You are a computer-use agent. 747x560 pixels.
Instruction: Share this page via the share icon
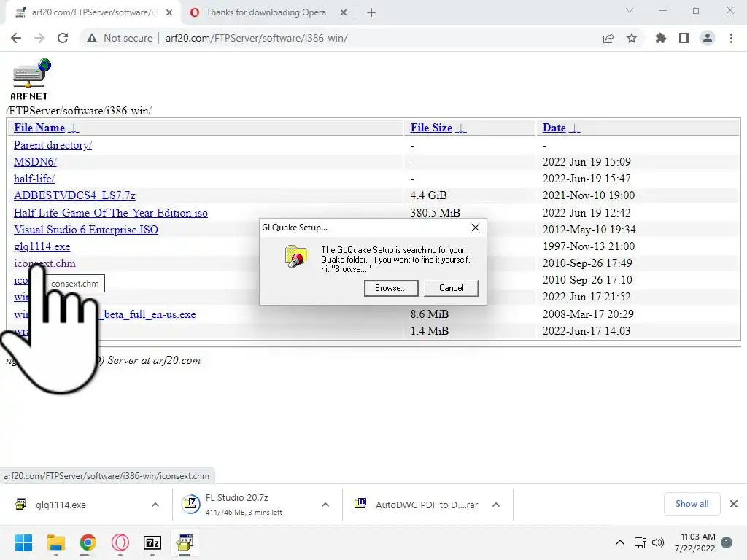[x=608, y=38]
